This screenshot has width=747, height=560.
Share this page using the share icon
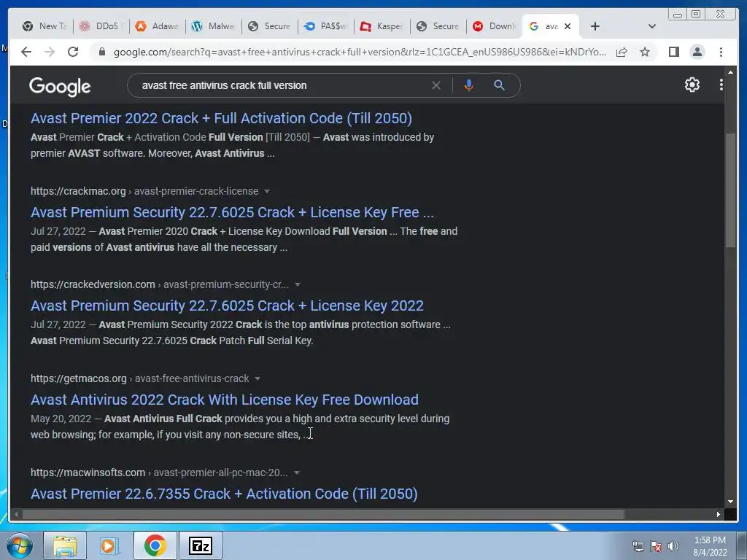(x=622, y=52)
